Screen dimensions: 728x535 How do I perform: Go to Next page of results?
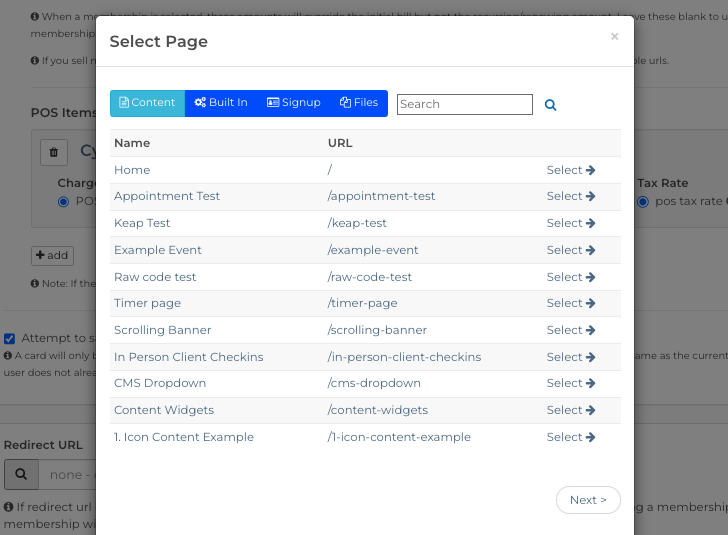(x=588, y=500)
